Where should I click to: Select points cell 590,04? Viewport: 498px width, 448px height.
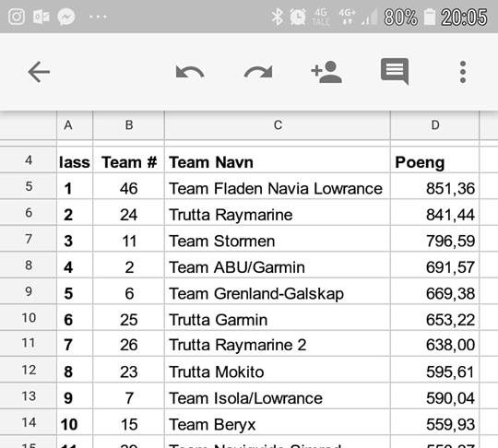coord(434,396)
